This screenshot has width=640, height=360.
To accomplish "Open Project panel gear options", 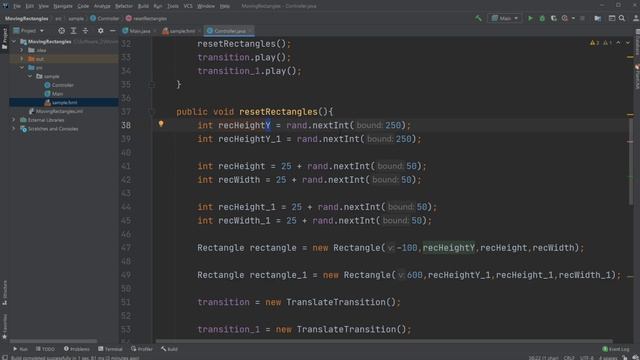I will 100,31.
